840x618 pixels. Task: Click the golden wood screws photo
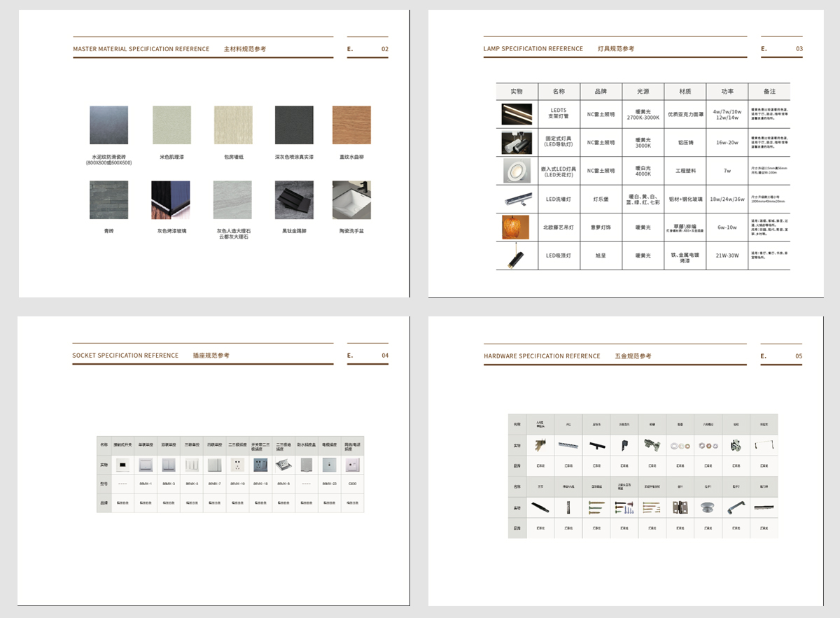click(x=596, y=507)
